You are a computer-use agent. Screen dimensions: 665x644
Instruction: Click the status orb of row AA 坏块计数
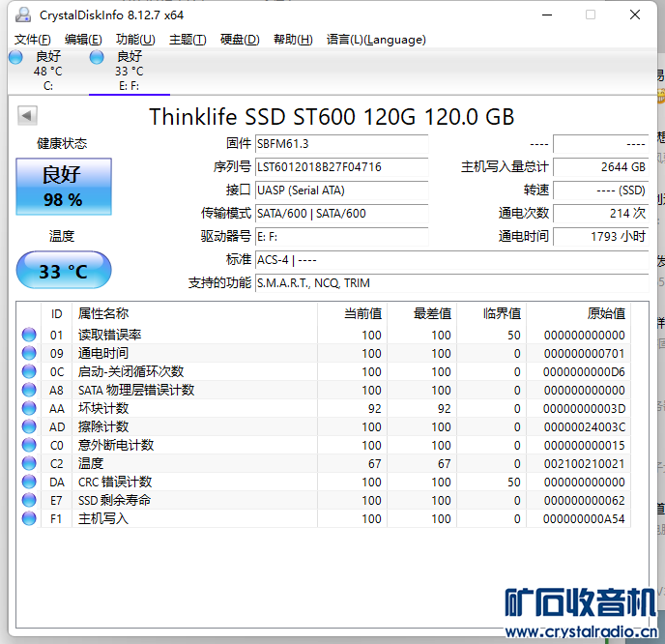click(29, 408)
